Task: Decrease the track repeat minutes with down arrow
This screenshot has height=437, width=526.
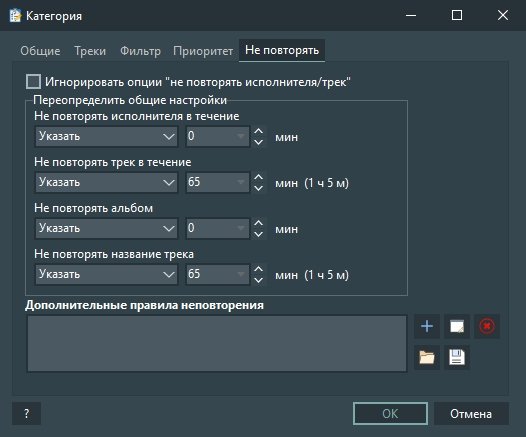Action: point(258,188)
